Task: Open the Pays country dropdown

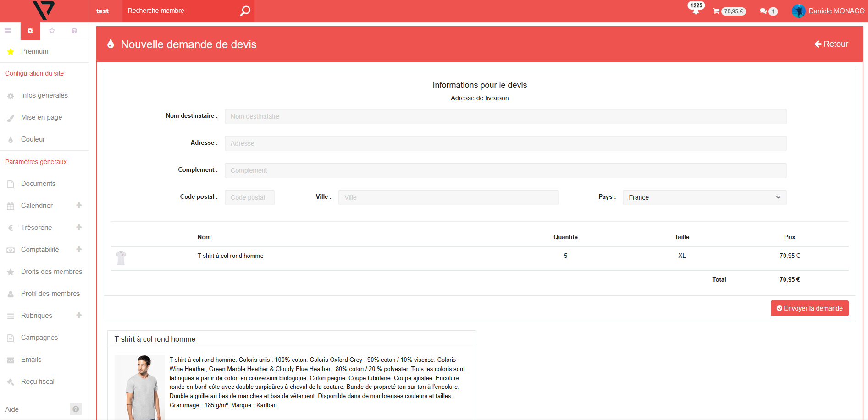Action: pyautogui.click(x=704, y=197)
